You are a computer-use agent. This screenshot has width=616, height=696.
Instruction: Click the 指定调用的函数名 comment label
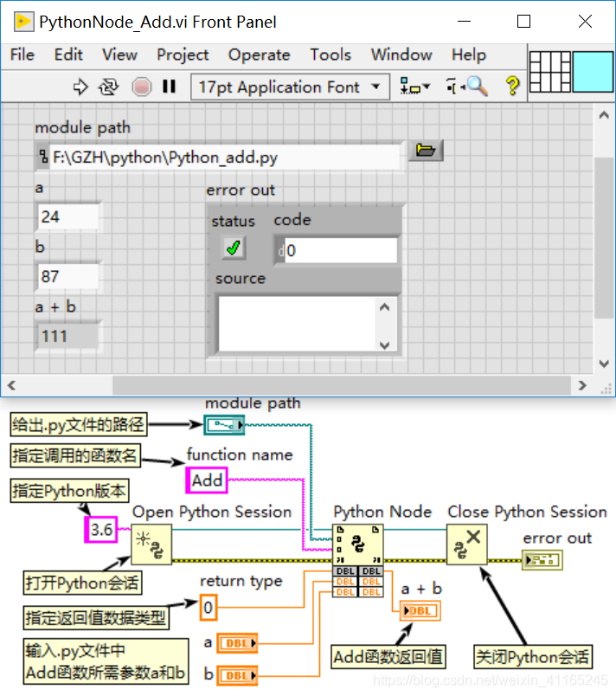click(x=75, y=455)
